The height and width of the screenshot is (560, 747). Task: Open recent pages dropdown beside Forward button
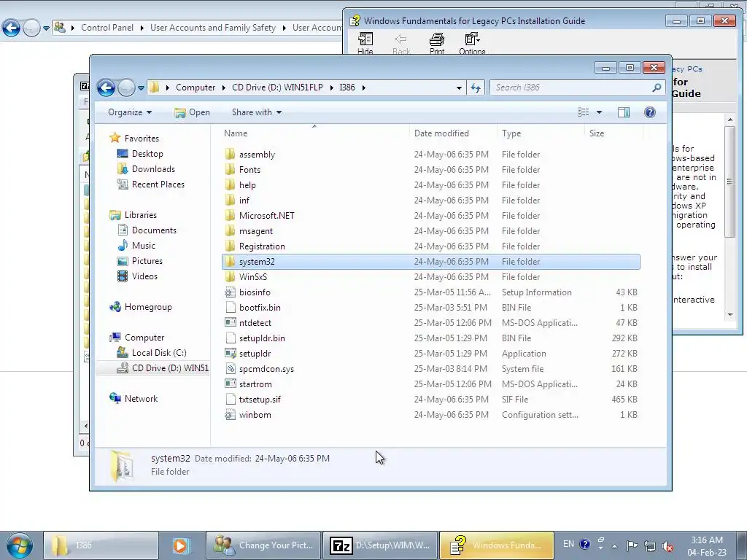[x=141, y=88]
